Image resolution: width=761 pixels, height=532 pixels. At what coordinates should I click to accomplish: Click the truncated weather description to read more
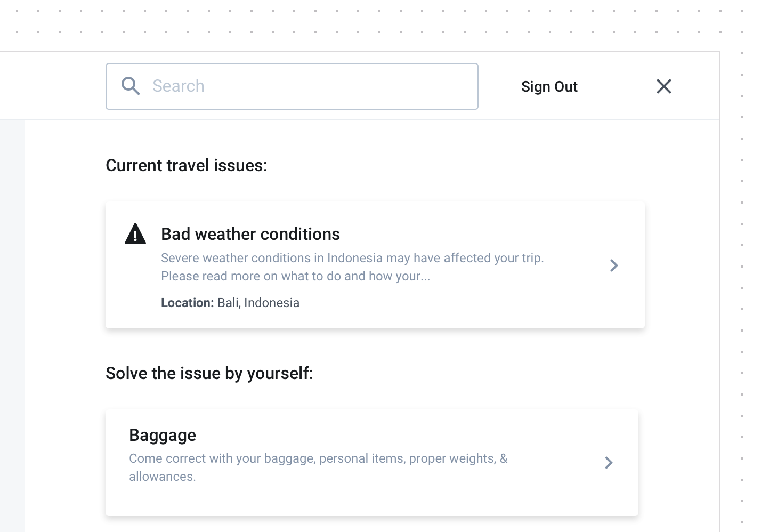point(352,267)
